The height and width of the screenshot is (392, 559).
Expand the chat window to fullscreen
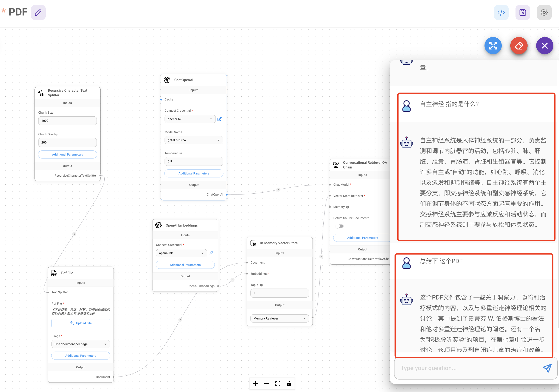493,45
